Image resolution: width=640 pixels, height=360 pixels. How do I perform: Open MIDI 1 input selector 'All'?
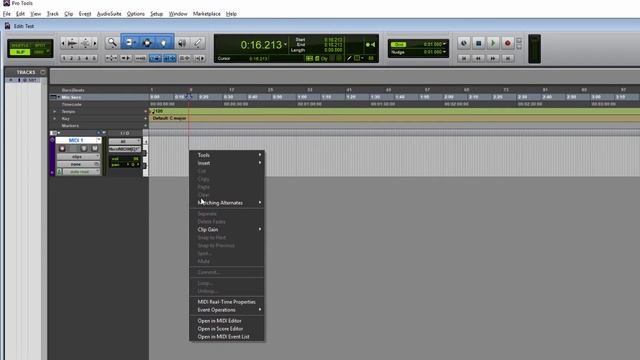124,142
